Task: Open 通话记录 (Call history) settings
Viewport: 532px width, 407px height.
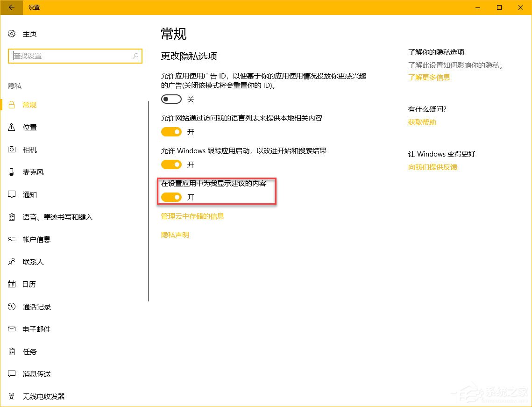Action: tap(37, 307)
